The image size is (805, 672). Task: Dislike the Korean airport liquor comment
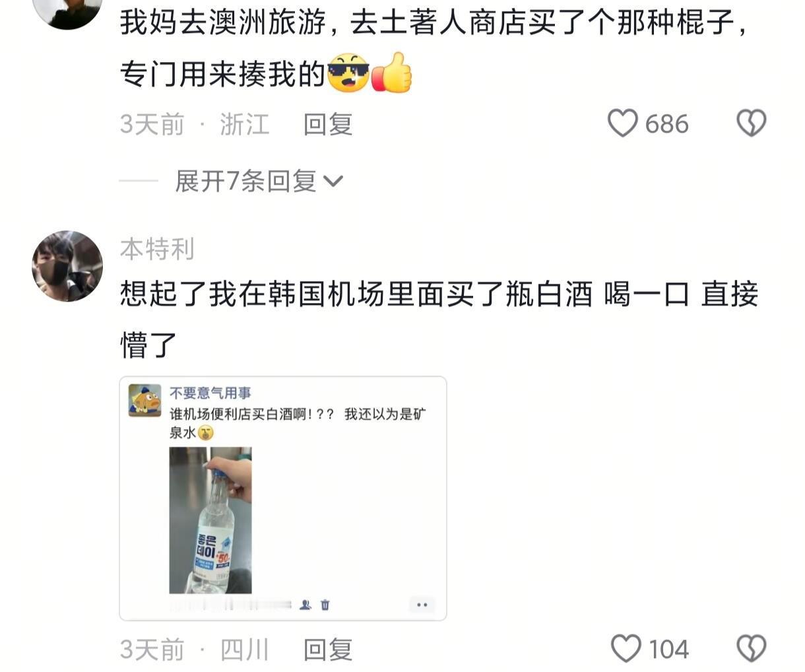coord(751,648)
